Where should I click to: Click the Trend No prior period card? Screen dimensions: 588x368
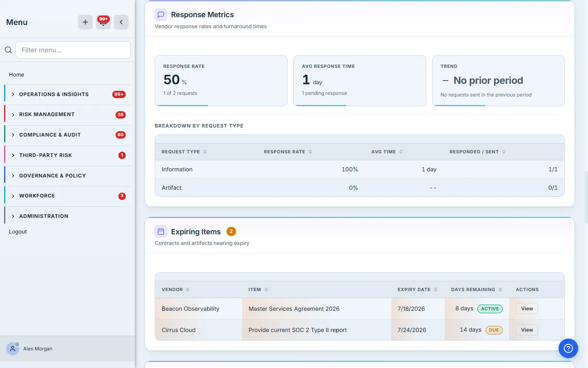click(x=498, y=81)
